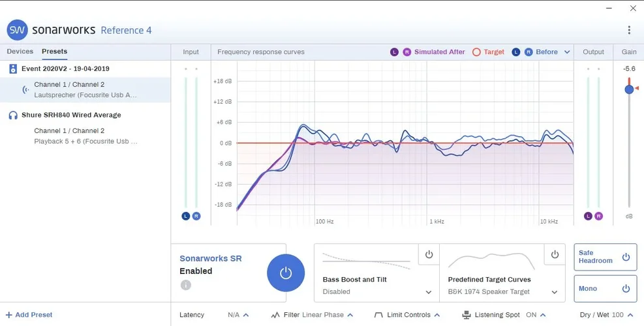Click the Safe Headroom button
The image size is (644, 326).
[605, 257]
